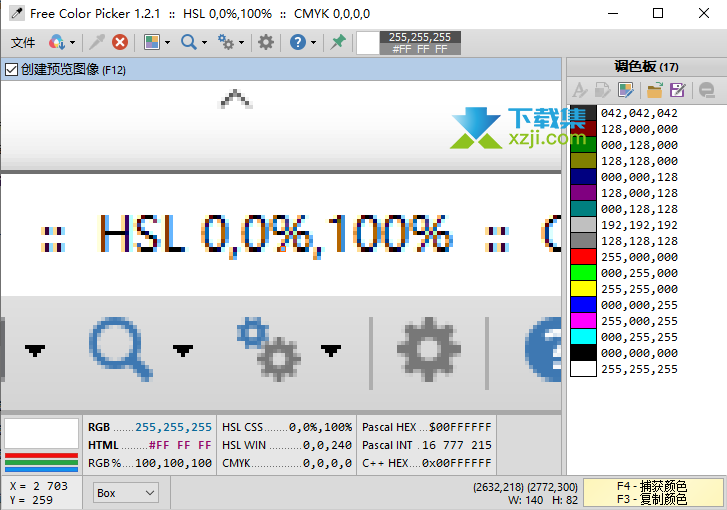Viewport: 727px width, 510px height.
Task: Click the edit palette grid with pencil icon
Action: [x=625, y=90]
